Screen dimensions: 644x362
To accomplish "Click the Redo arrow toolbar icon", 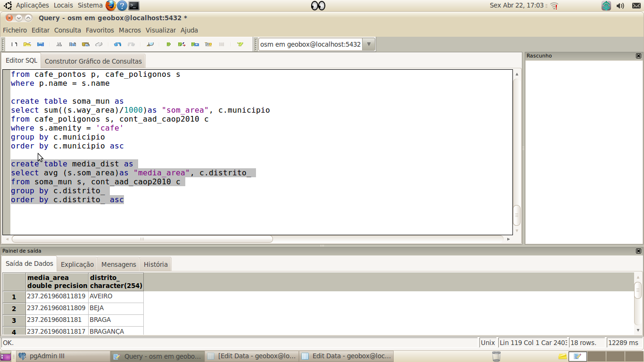I will pyautogui.click(x=131, y=44).
